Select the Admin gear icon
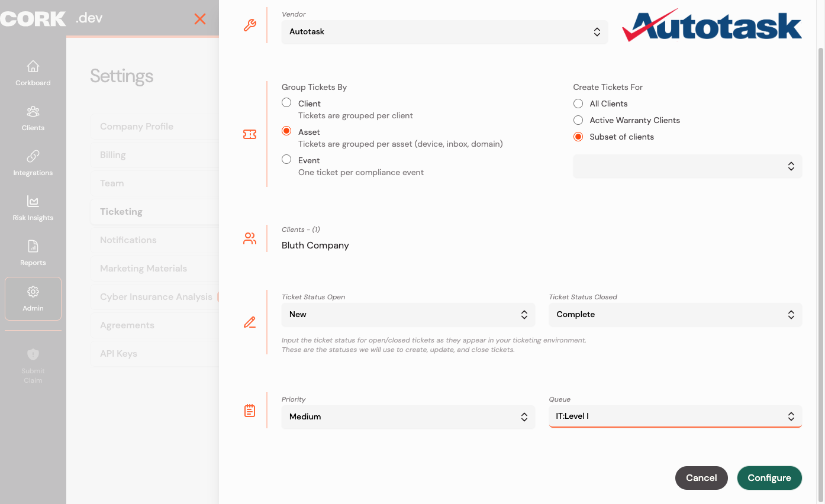 pyautogui.click(x=33, y=292)
